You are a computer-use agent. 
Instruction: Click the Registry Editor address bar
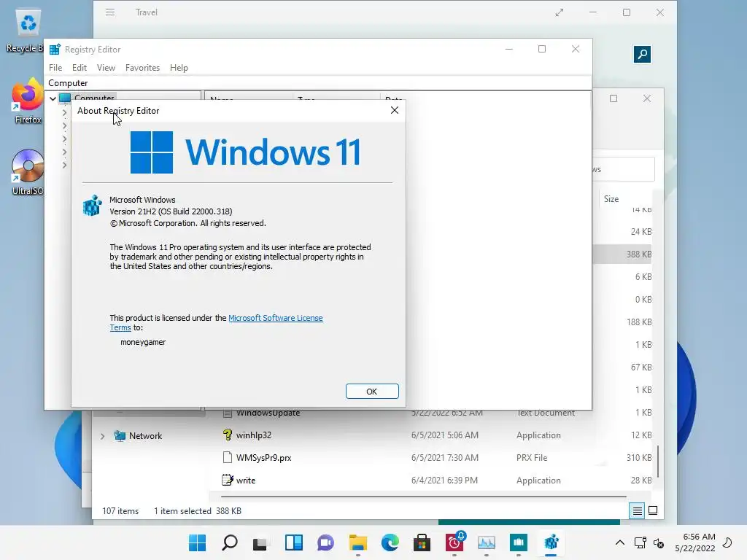coord(318,83)
